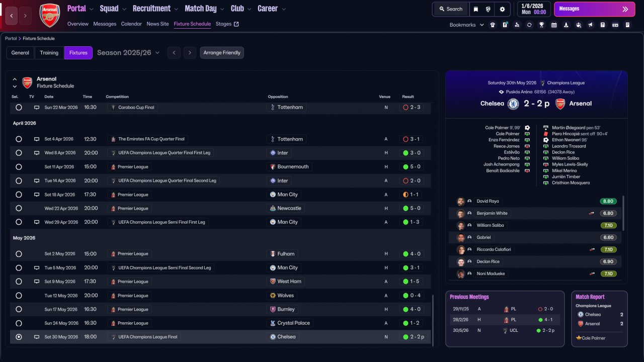
Task: Click the Arsenal club crest in the header
Action: pyautogui.click(x=50, y=15)
